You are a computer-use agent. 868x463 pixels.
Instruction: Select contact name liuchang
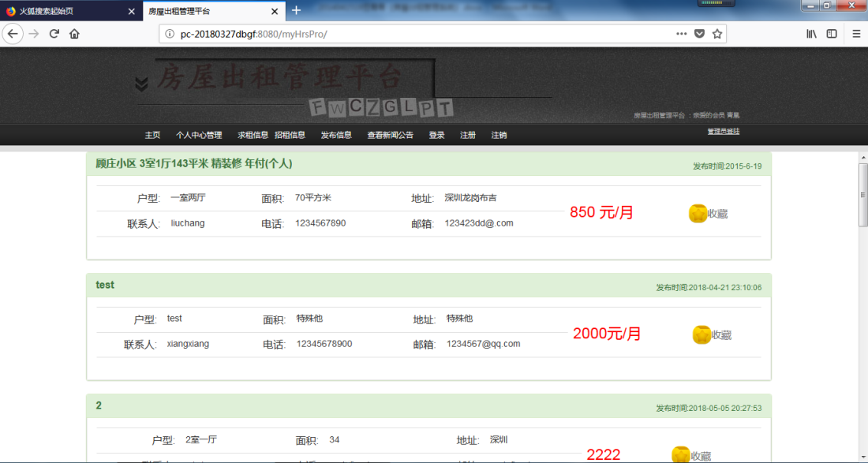pyautogui.click(x=188, y=223)
